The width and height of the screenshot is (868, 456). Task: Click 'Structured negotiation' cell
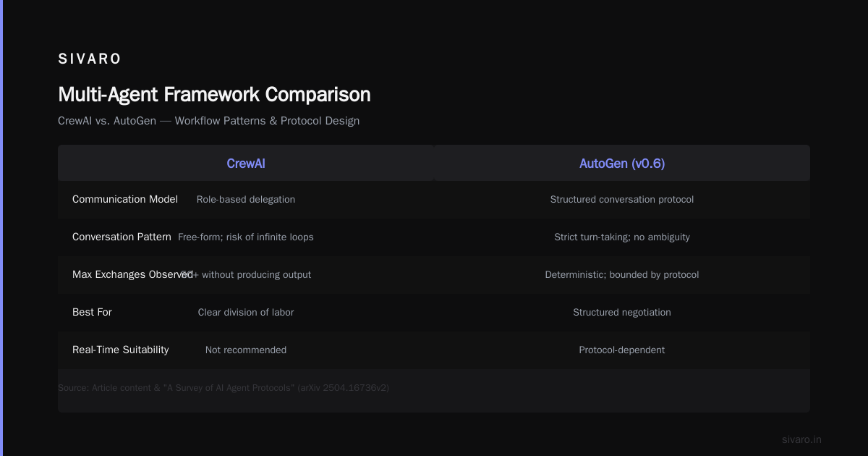click(622, 312)
